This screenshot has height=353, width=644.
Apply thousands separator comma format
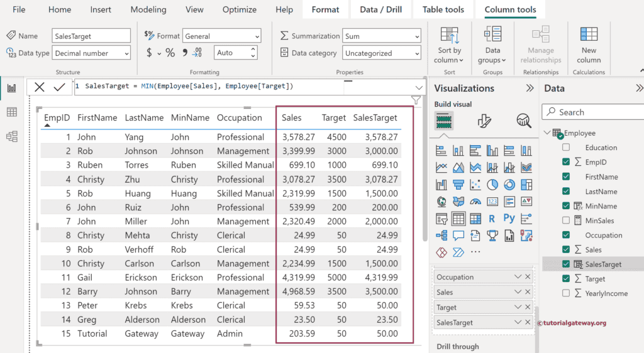(185, 53)
